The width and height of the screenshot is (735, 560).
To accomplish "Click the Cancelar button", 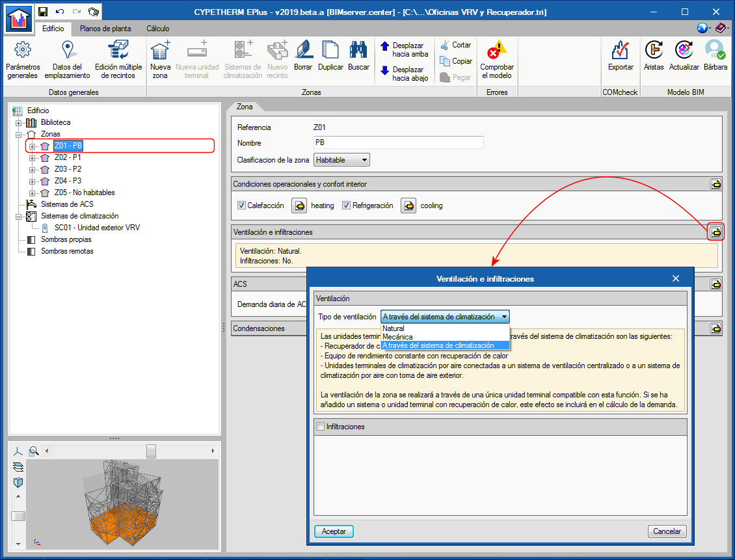I will tap(667, 531).
